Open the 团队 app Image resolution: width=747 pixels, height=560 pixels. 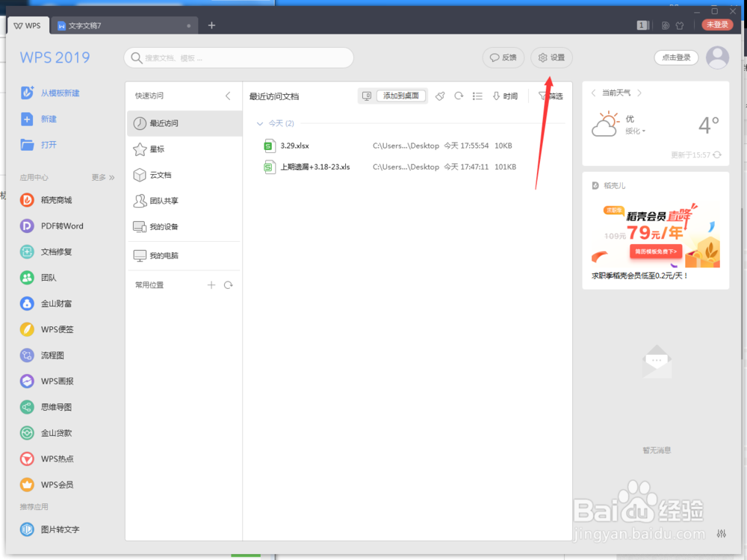pos(38,278)
